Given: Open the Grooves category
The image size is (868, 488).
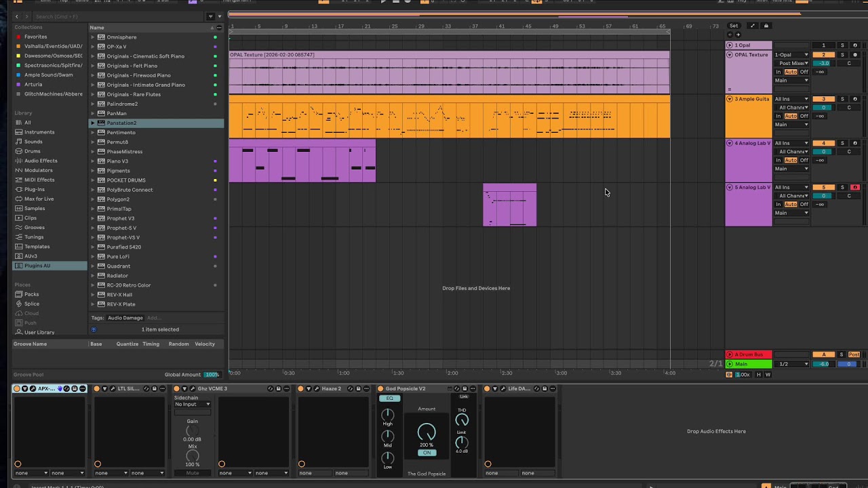Looking at the screenshot, I should coord(35,227).
